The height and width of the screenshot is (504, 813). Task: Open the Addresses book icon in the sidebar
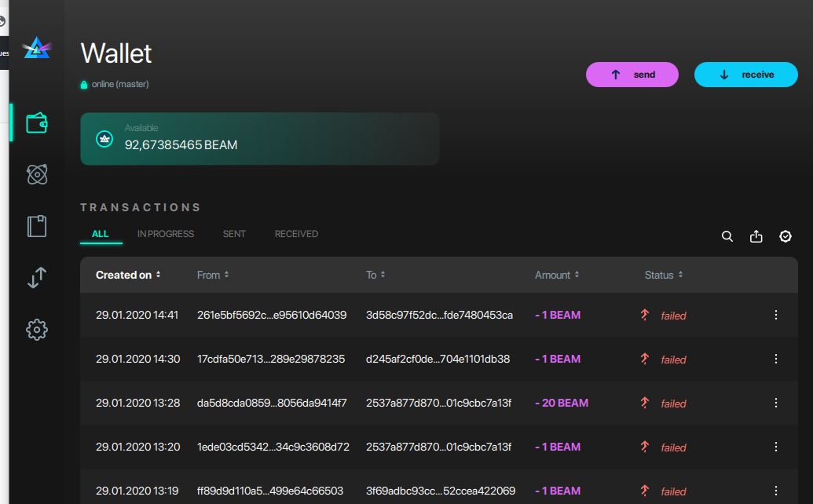point(36,225)
